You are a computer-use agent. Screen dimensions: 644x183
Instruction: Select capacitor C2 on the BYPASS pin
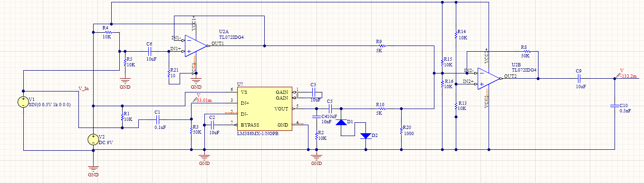(212, 125)
